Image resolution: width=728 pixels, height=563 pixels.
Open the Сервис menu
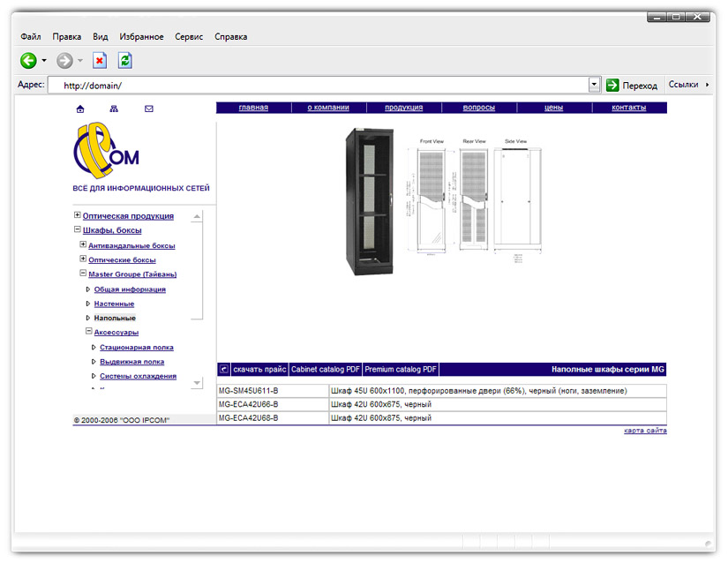coord(188,36)
